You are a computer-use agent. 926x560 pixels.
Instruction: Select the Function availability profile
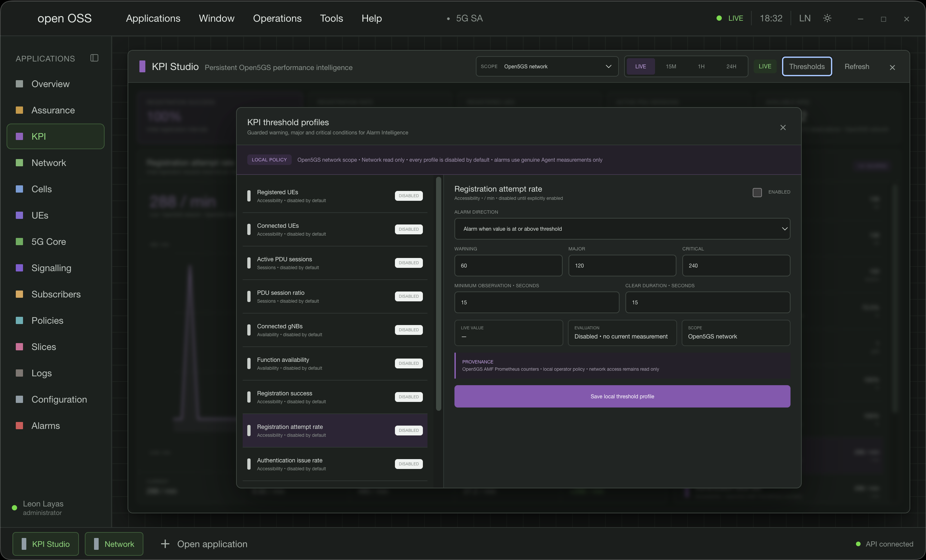point(335,363)
